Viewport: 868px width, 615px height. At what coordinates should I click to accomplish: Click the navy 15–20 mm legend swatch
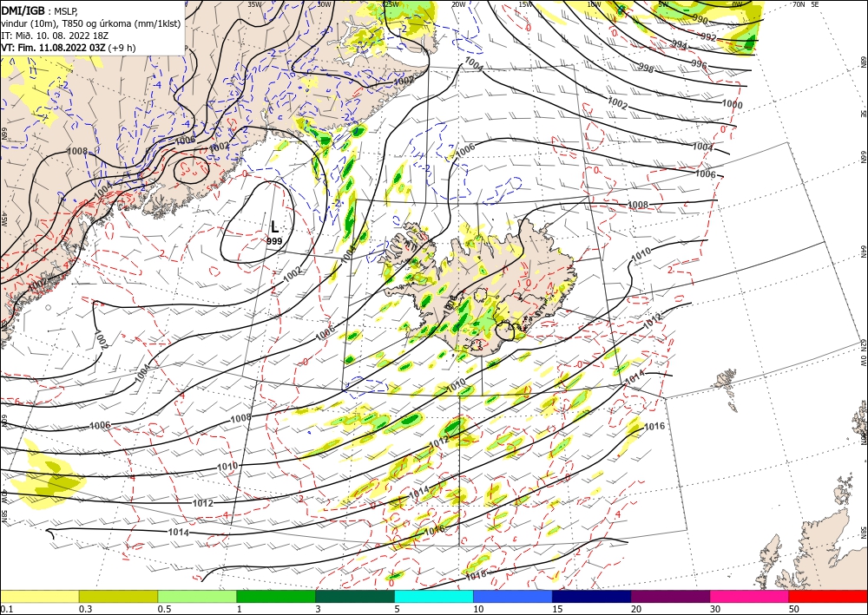tap(592, 596)
